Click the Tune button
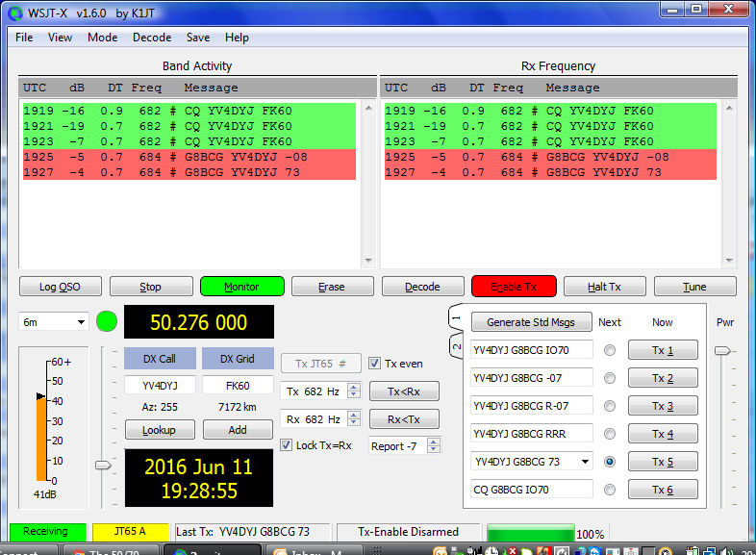This screenshot has height=555, width=756. 695,287
